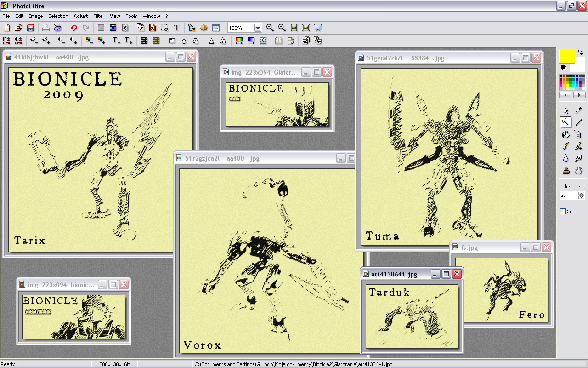Create a new image with the New icon

pos(6,28)
